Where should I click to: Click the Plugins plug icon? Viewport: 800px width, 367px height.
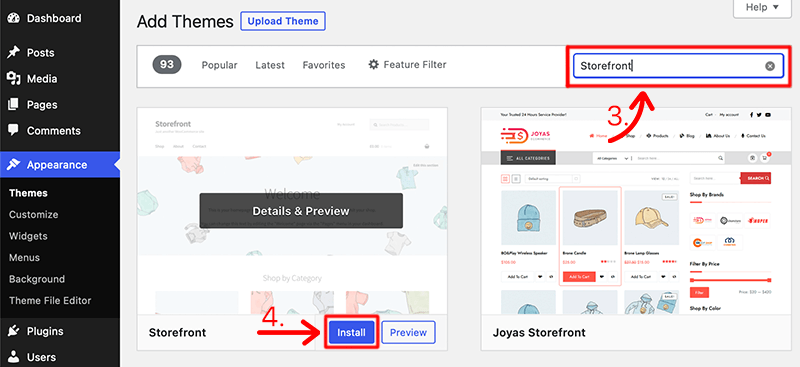(x=14, y=331)
